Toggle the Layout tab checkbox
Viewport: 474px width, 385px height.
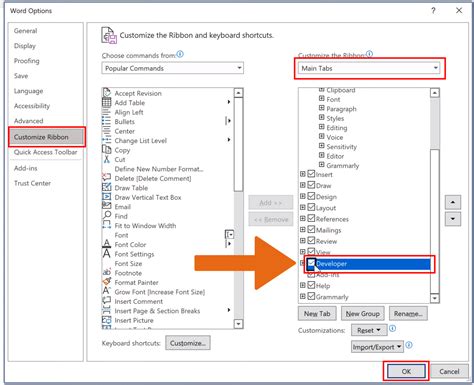pyautogui.click(x=311, y=207)
